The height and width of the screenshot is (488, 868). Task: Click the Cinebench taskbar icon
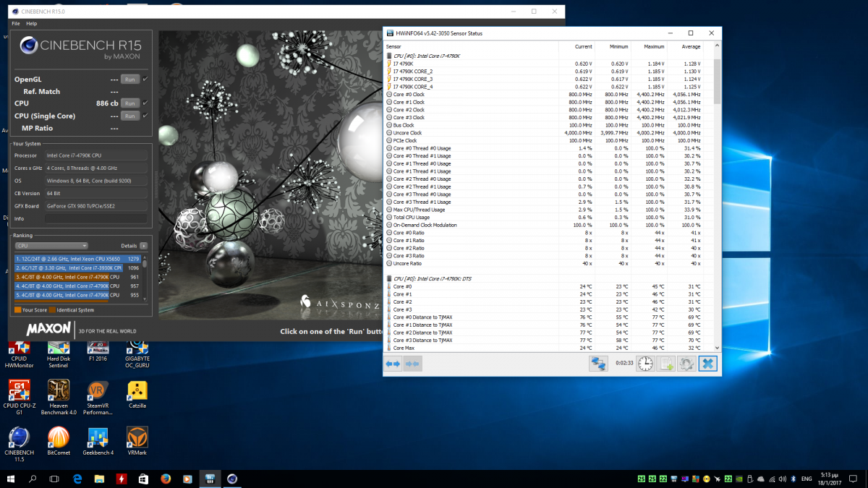tap(231, 479)
